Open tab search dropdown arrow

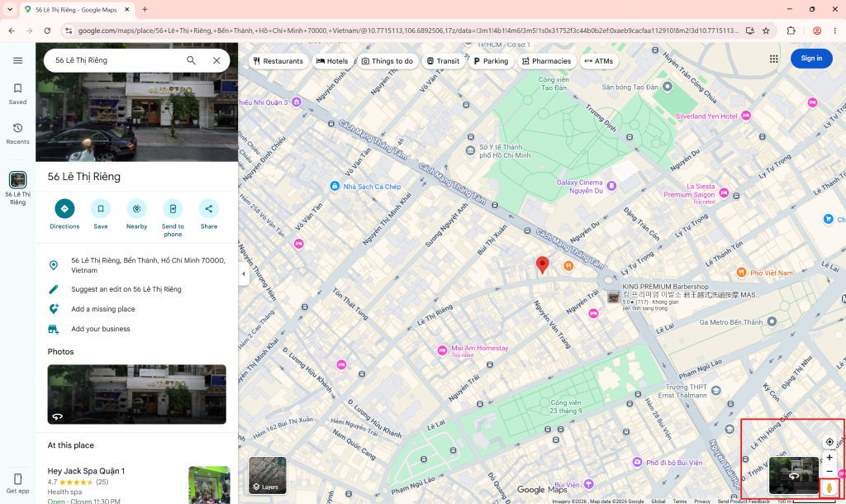(10, 9)
